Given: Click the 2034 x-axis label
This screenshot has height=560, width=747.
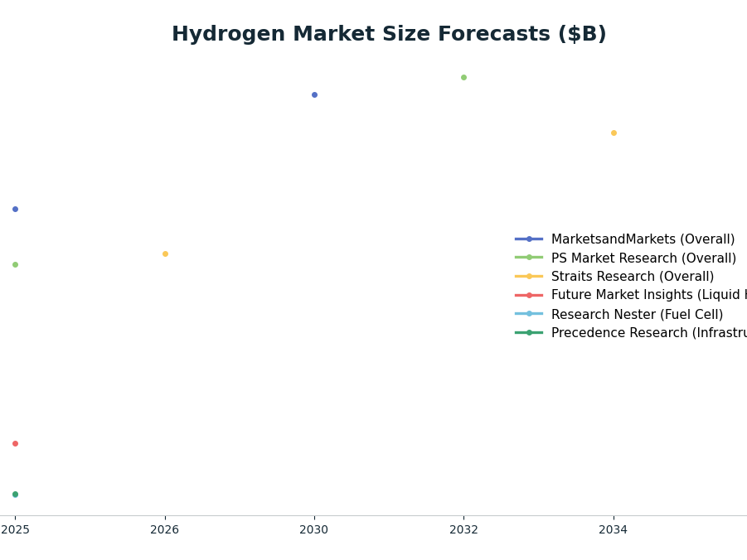Looking at the screenshot, I should coord(614,529).
